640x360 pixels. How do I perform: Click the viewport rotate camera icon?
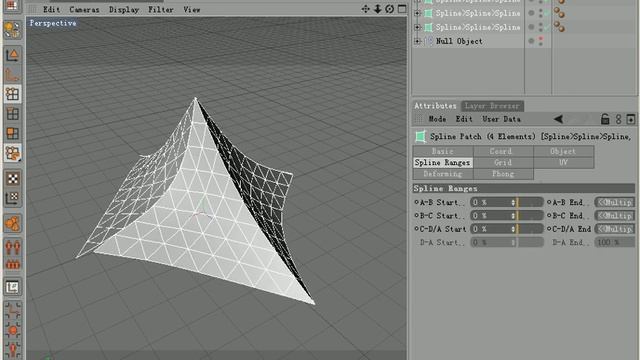click(390, 9)
